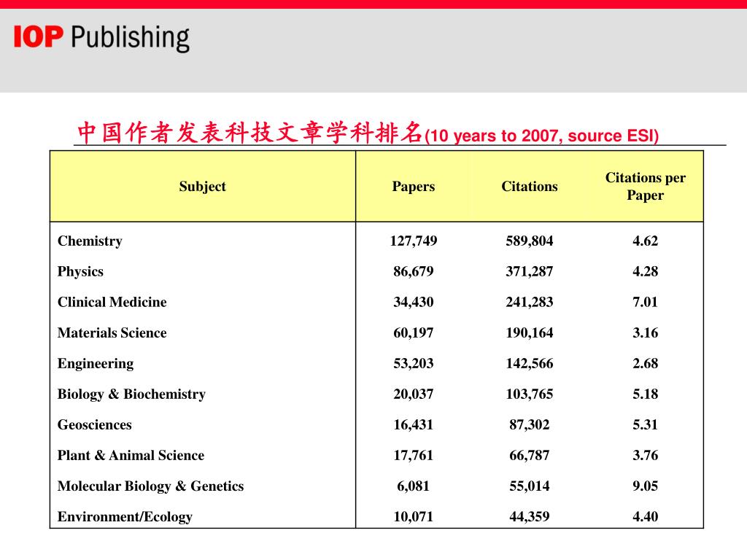Click Physics papers value 86,679
The width and height of the screenshot is (747, 560).
pyautogui.click(x=414, y=271)
